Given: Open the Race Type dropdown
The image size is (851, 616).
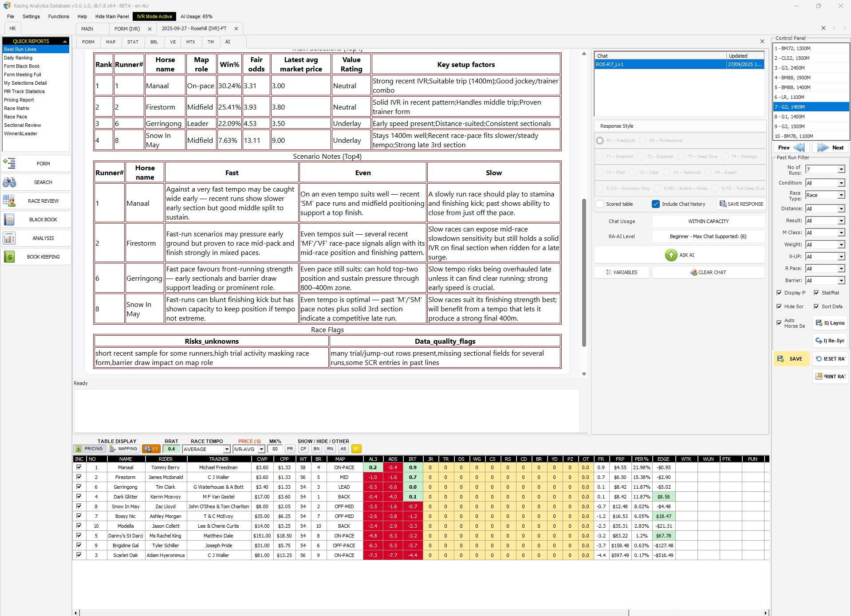Looking at the screenshot, I should [x=841, y=195].
